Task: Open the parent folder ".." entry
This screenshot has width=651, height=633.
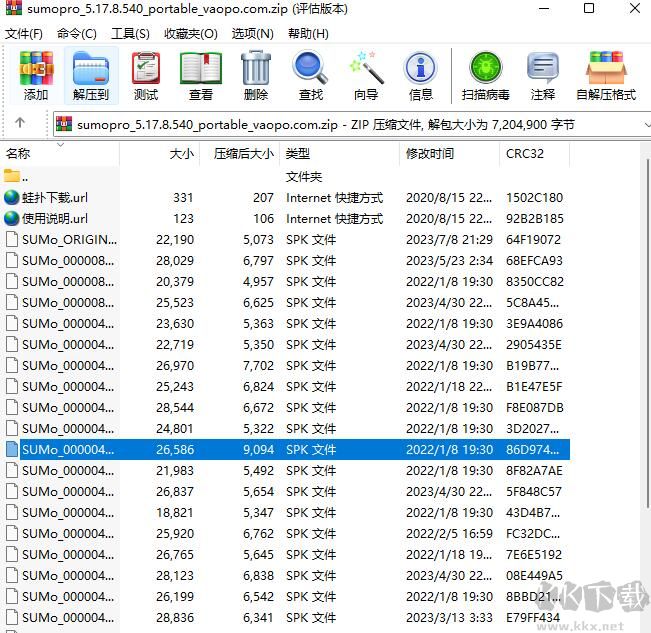Action: (x=26, y=177)
